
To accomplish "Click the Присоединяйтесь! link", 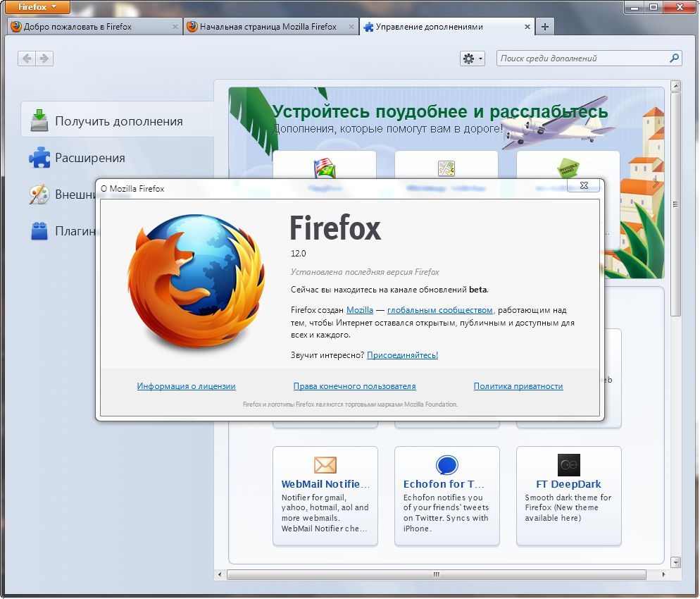I will (x=402, y=355).
